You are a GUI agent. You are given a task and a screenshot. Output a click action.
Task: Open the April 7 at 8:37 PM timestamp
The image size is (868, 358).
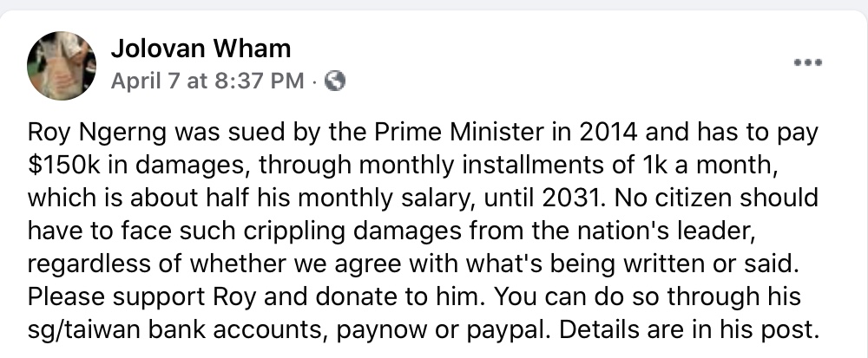click(x=207, y=81)
